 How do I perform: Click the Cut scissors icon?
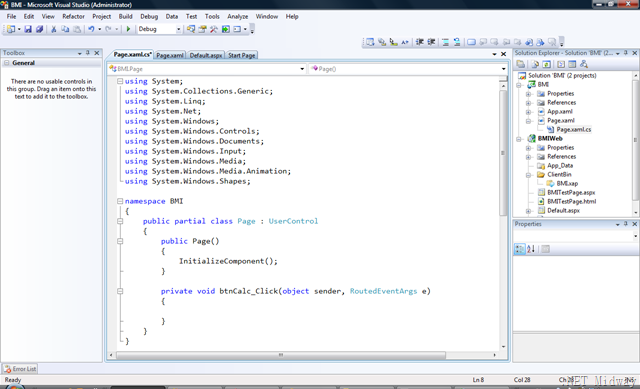pyautogui.click(x=53, y=29)
